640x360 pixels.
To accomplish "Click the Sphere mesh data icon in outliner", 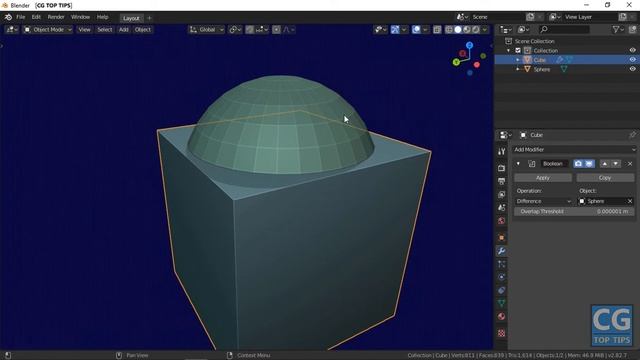I will click(564, 69).
